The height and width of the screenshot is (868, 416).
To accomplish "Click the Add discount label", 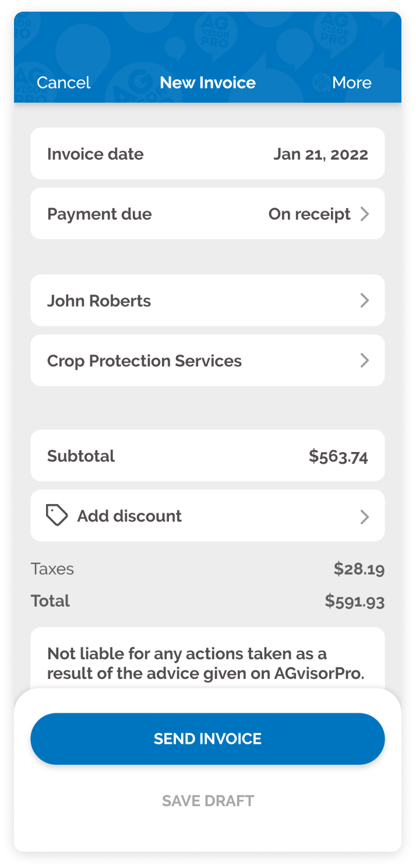I will (129, 516).
